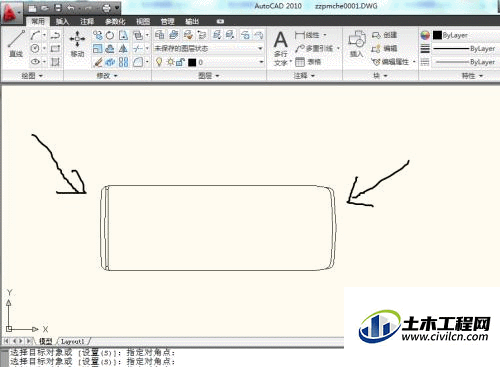Expand the 特性 panel title

point(472,76)
